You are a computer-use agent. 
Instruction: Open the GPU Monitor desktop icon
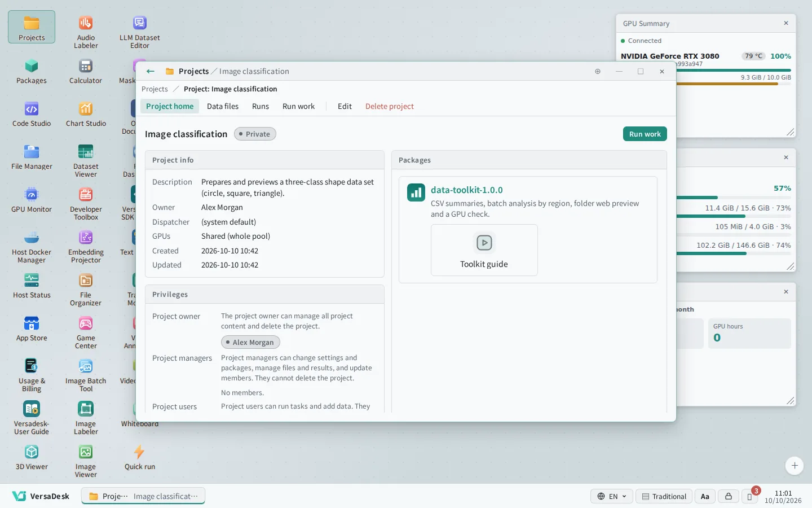32,200
